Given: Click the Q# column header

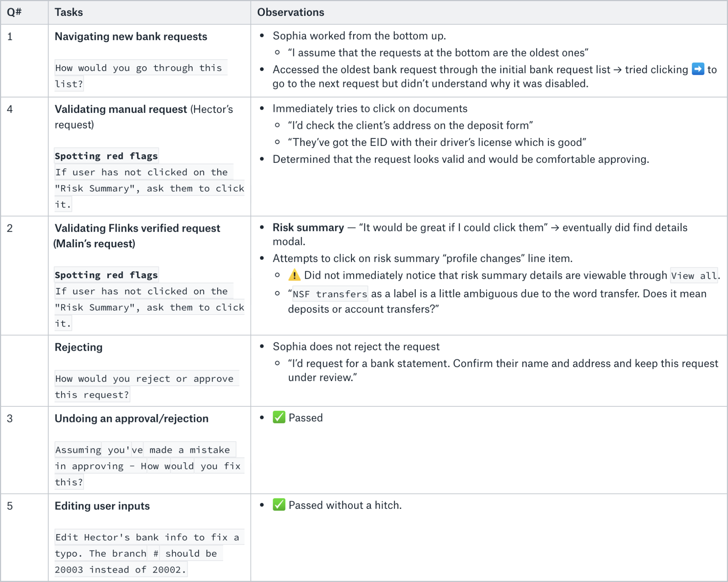Looking at the screenshot, I should tap(14, 12).
